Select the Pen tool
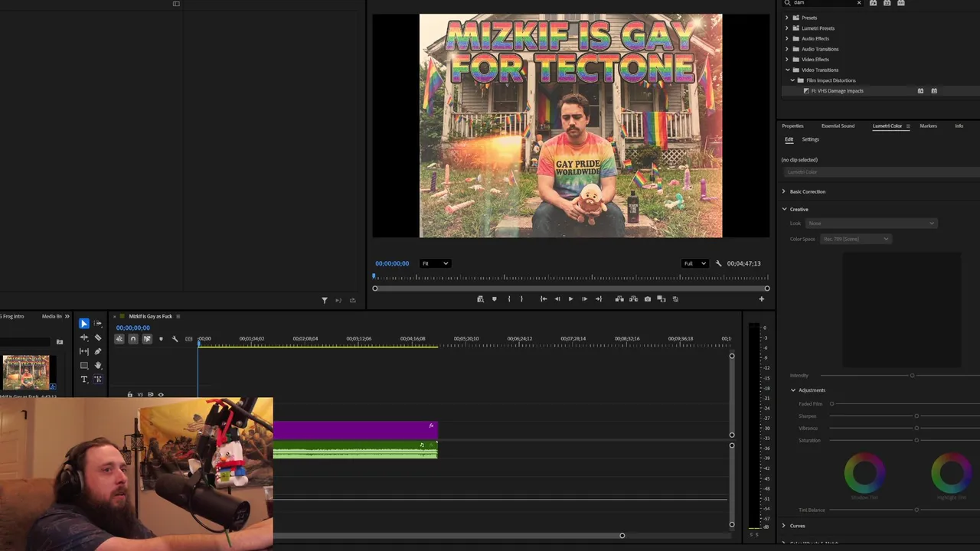 tap(98, 351)
